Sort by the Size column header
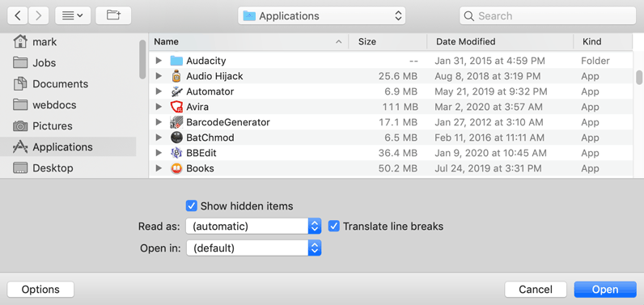This screenshot has height=305, width=644. [x=388, y=41]
